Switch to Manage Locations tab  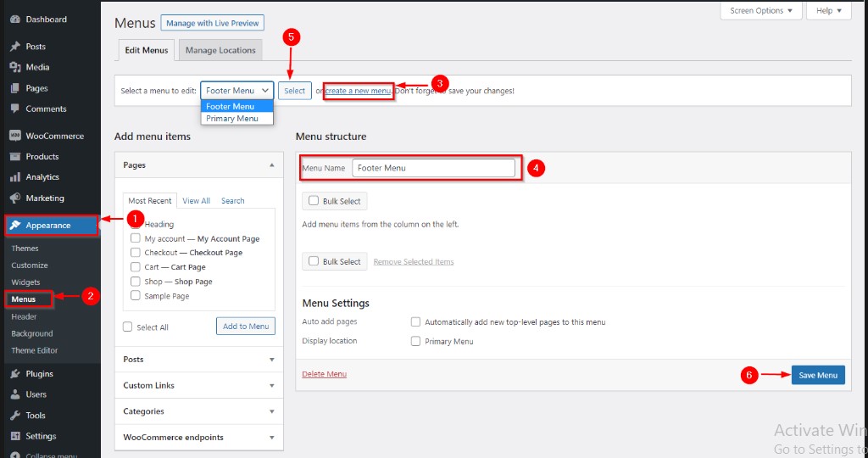220,50
